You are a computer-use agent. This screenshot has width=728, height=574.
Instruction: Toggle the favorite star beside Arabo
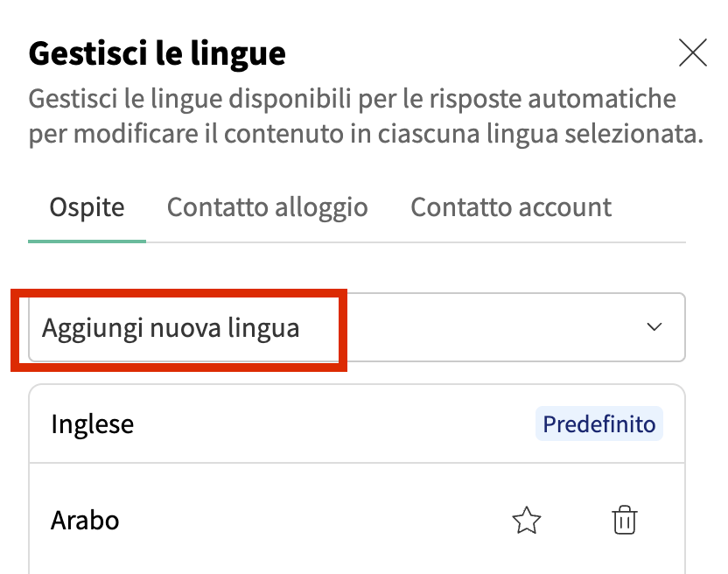tap(527, 520)
